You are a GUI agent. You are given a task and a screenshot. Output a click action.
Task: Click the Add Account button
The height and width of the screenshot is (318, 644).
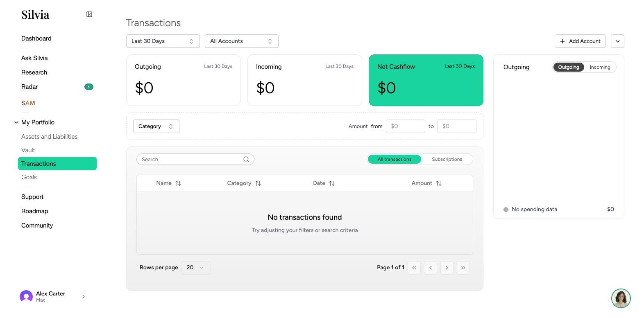[580, 41]
